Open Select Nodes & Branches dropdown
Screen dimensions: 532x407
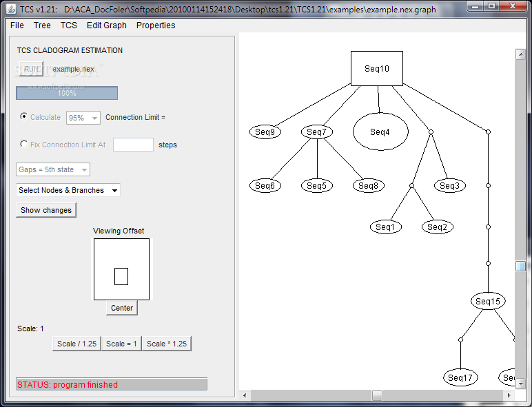(68, 190)
